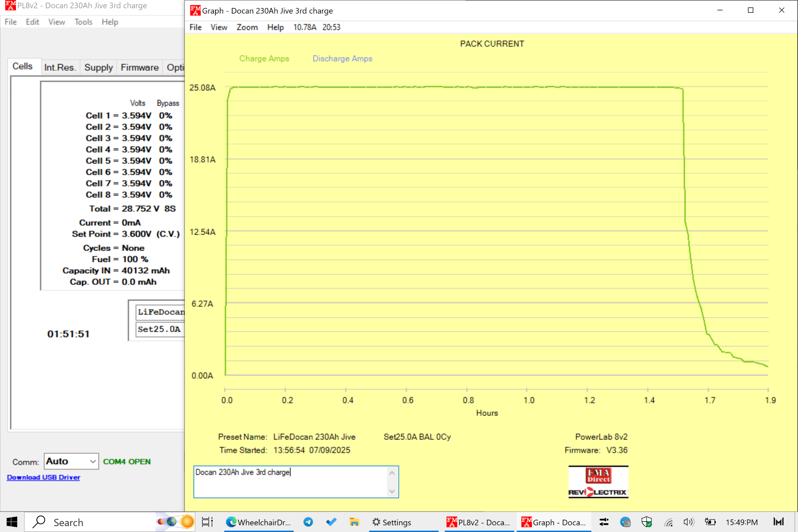Click the FMA Direct Revolectrix logo
Viewport: 798px width, 532px height.
[598, 482]
